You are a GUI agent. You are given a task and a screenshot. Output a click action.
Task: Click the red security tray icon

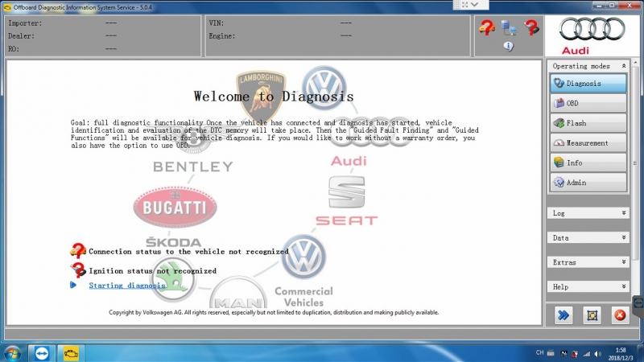coord(575,354)
